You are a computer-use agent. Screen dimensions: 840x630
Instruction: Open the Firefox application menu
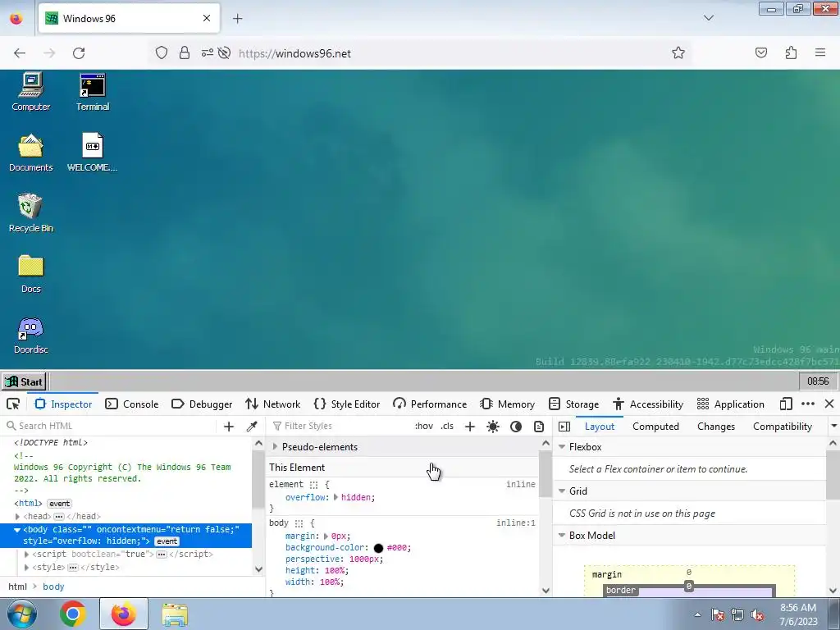coord(820,52)
